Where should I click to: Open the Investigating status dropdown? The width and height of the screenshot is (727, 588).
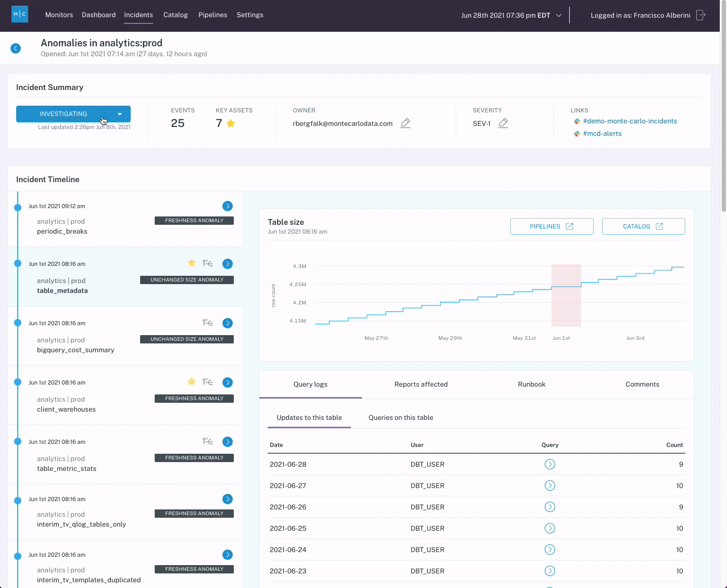click(x=120, y=114)
